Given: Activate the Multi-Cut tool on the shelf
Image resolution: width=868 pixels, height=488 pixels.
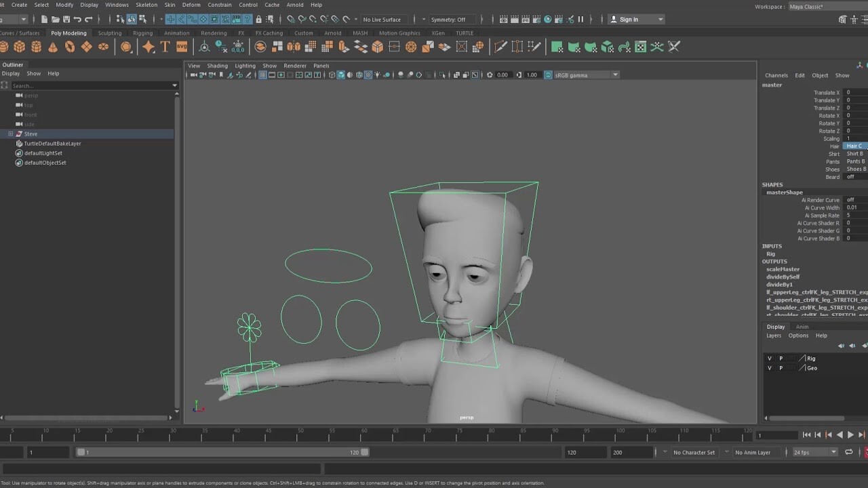Looking at the screenshot, I should pyautogui.click(x=501, y=46).
